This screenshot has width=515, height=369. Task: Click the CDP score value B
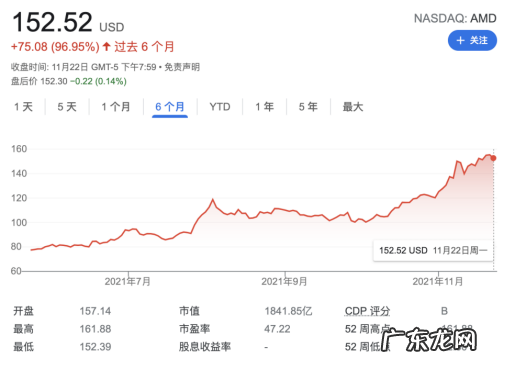point(444,311)
